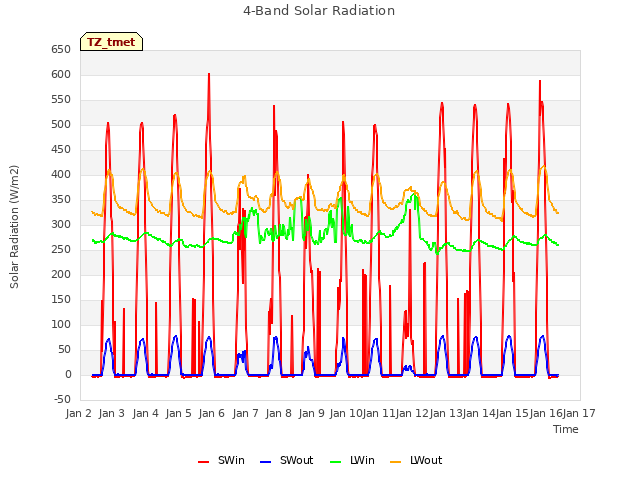Click the 300 y-axis value
640x480 pixels.
pyautogui.click(x=61, y=225)
